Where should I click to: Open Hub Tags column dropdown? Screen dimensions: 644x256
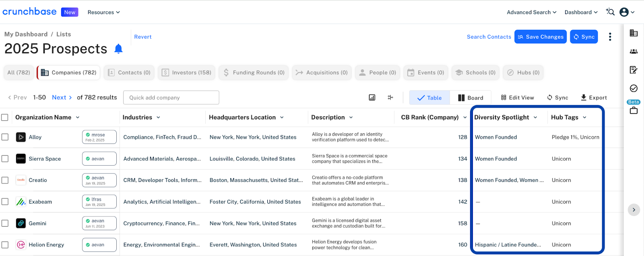click(x=584, y=117)
